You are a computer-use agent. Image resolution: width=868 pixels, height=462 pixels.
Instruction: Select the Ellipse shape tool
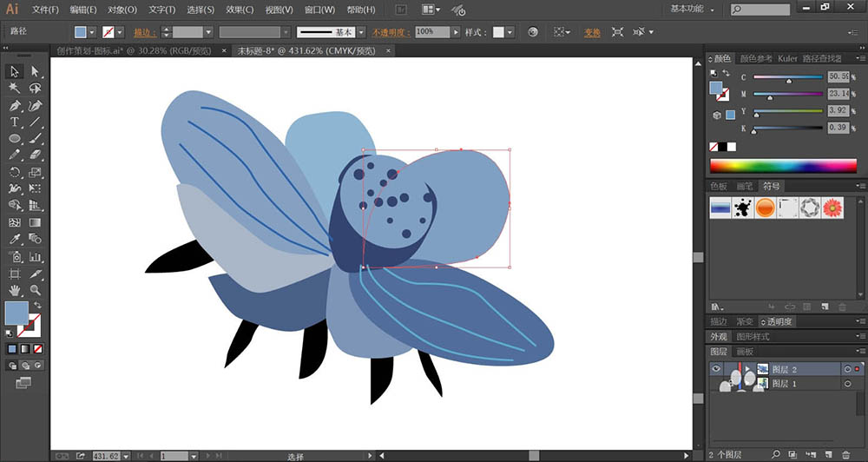click(15, 139)
